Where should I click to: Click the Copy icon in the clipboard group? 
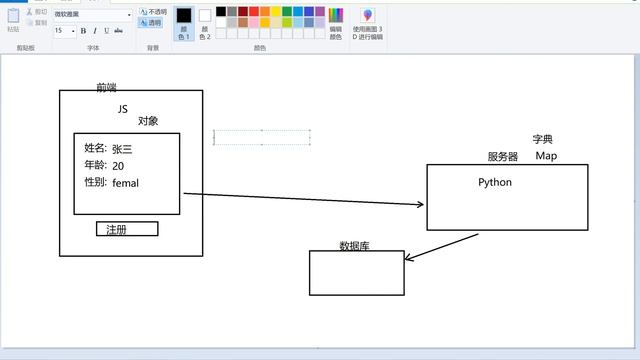(29, 22)
